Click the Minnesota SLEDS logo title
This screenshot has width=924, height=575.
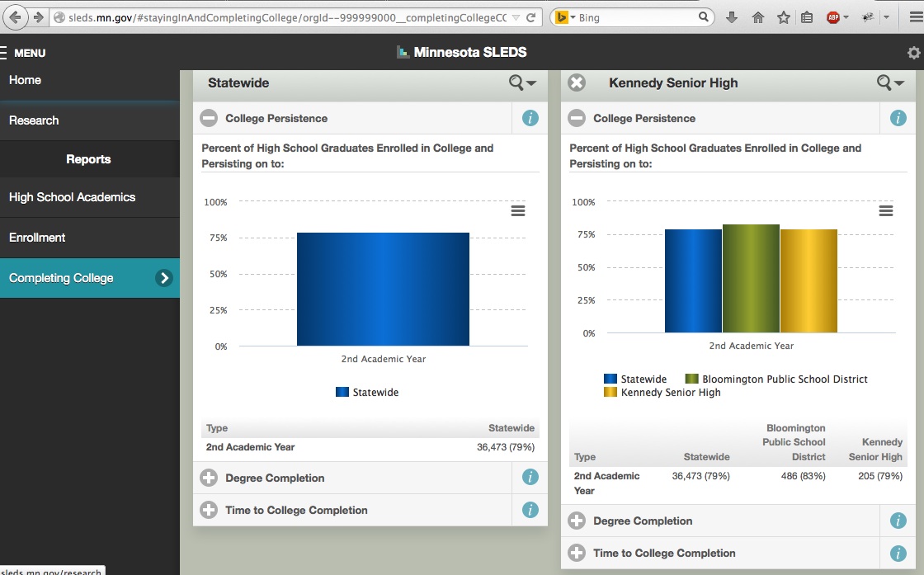tap(461, 53)
